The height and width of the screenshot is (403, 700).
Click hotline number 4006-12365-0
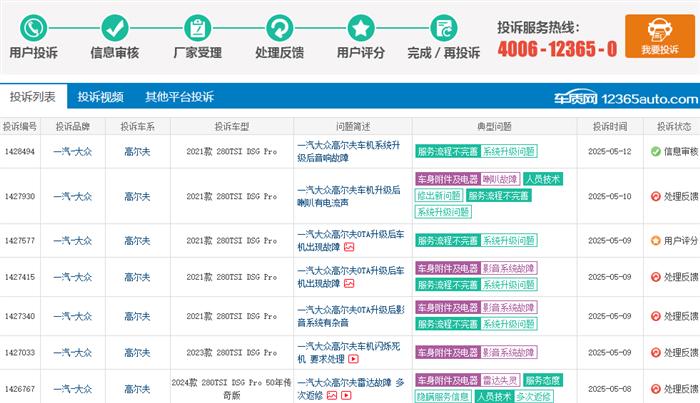pyautogui.click(x=557, y=49)
